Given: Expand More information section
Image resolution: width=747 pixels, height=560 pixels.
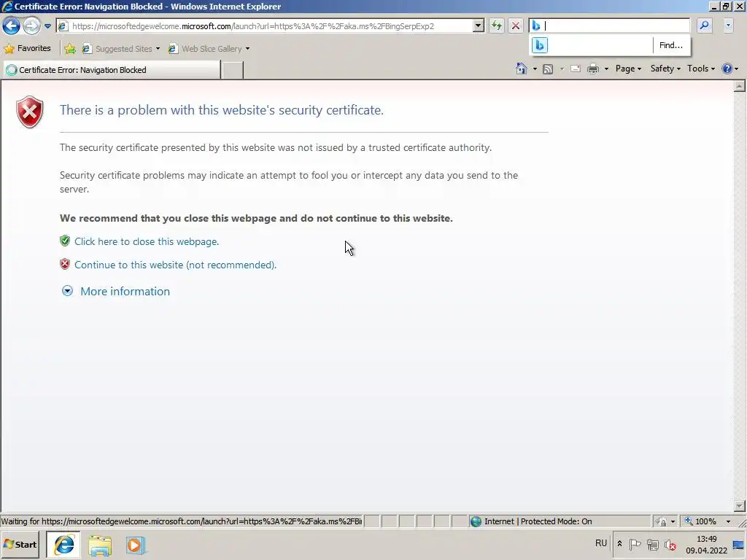Looking at the screenshot, I should coord(125,292).
